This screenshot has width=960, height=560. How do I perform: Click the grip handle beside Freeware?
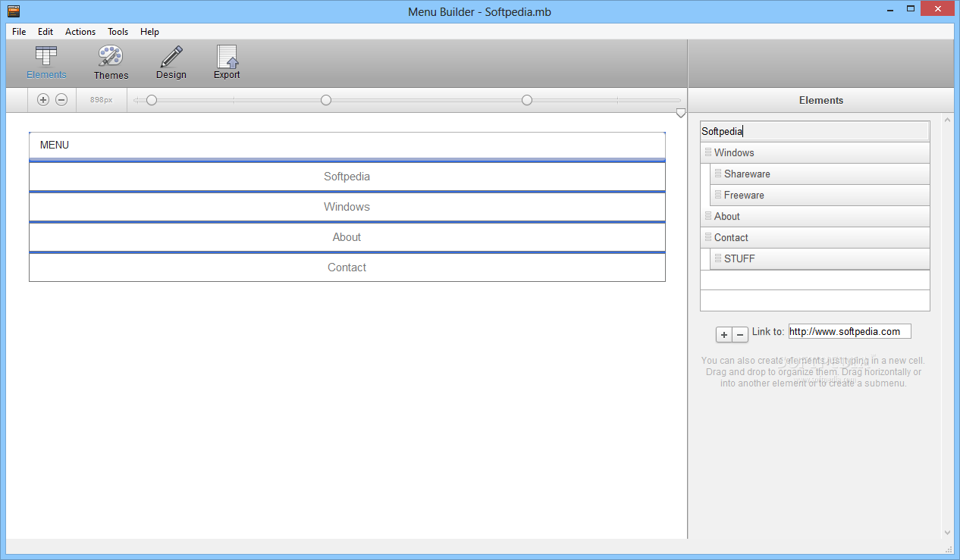point(718,195)
